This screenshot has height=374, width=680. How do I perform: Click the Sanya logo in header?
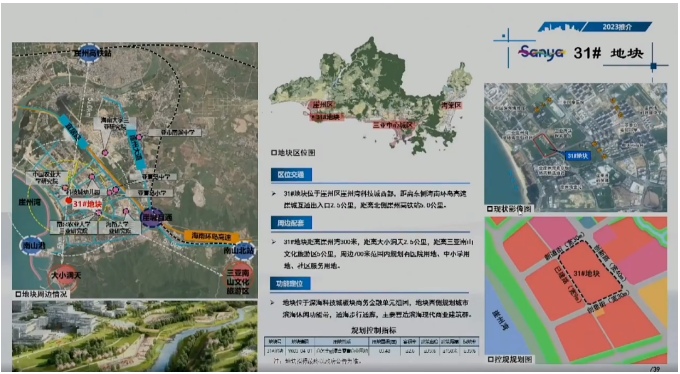(542, 53)
